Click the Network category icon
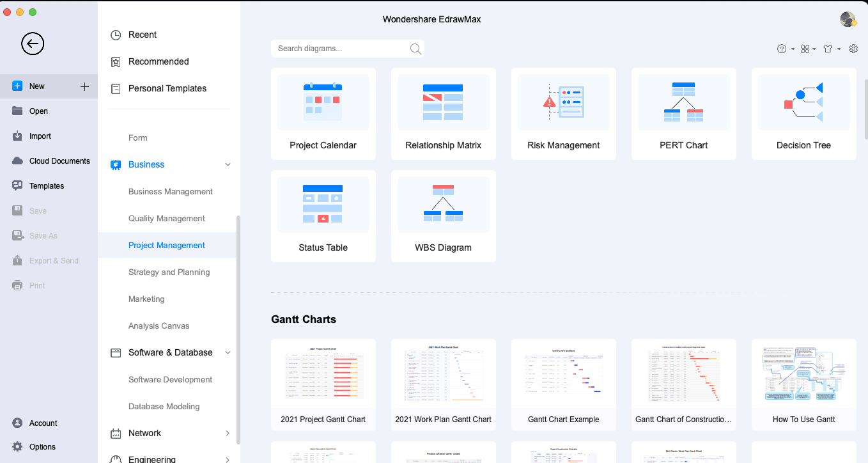The height and width of the screenshot is (463, 868). [x=116, y=434]
